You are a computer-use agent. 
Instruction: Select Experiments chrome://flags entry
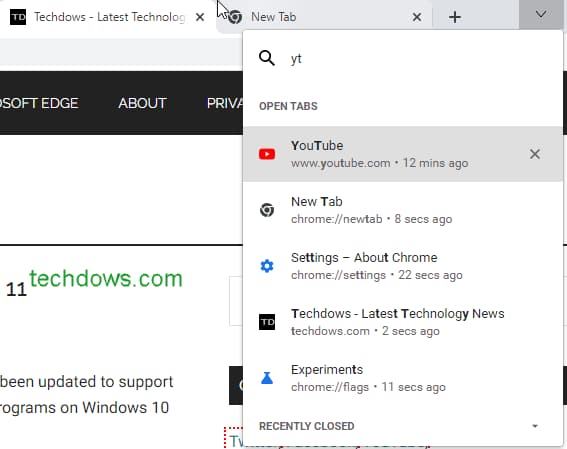[x=403, y=378]
